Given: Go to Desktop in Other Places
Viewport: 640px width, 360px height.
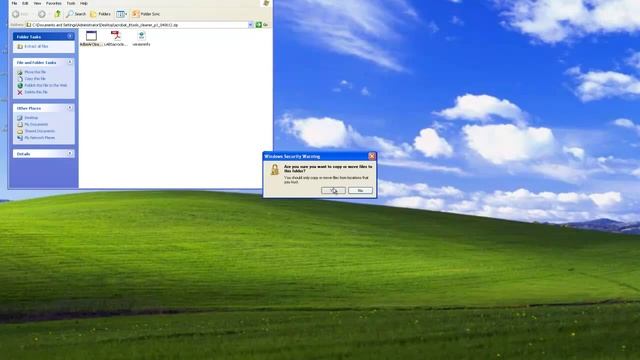Looking at the screenshot, I should point(31,118).
